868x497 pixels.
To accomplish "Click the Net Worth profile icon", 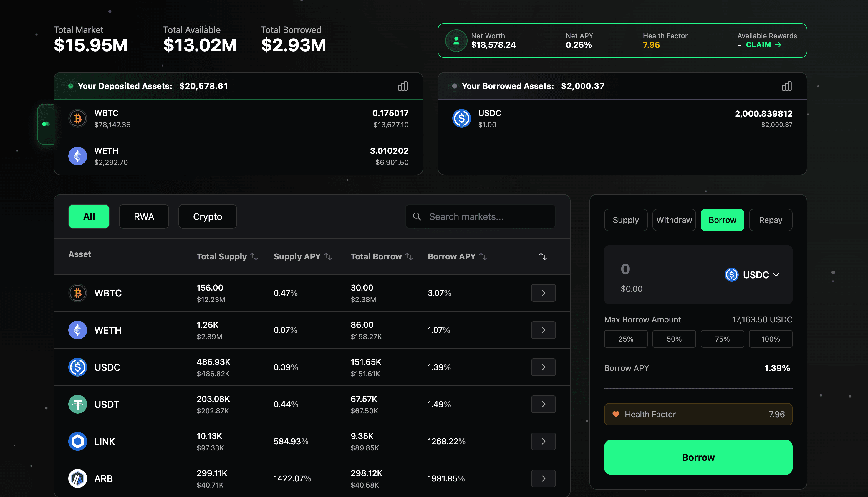I will (456, 40).
